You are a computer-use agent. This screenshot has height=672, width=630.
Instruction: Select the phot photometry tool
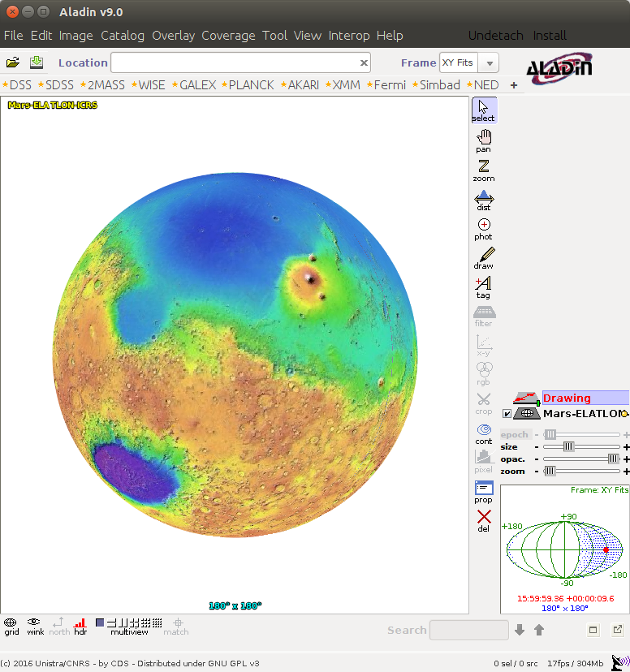point(484,230)
